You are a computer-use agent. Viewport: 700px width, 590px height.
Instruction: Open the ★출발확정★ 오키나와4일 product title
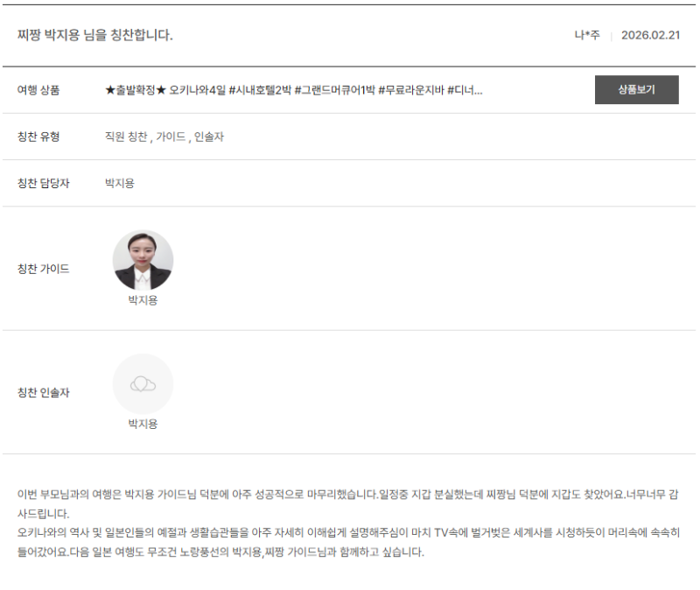[x=293, y=90]
